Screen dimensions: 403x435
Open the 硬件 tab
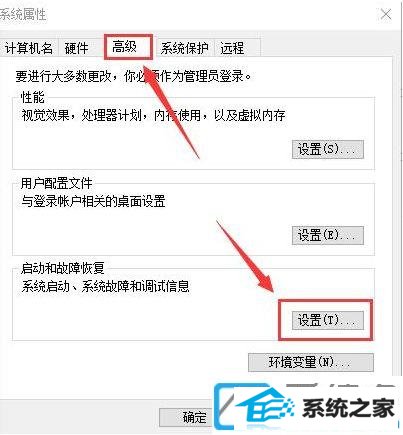(x=77, y=48)
